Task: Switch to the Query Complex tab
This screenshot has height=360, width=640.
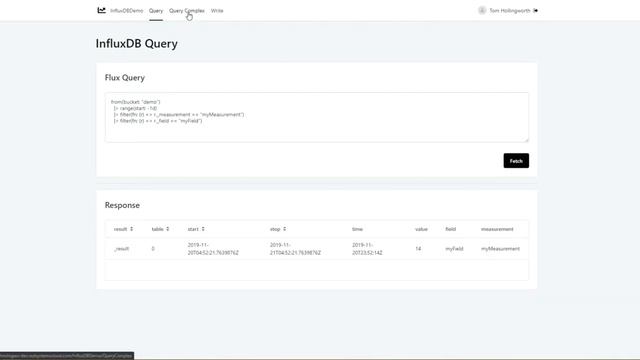Action: [187, 11]
